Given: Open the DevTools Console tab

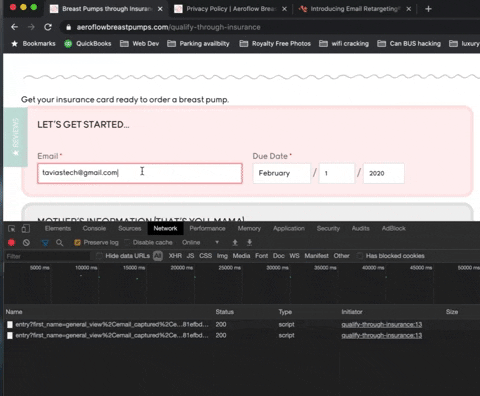Looking at the screenshot, I should [x=94, y=229].
